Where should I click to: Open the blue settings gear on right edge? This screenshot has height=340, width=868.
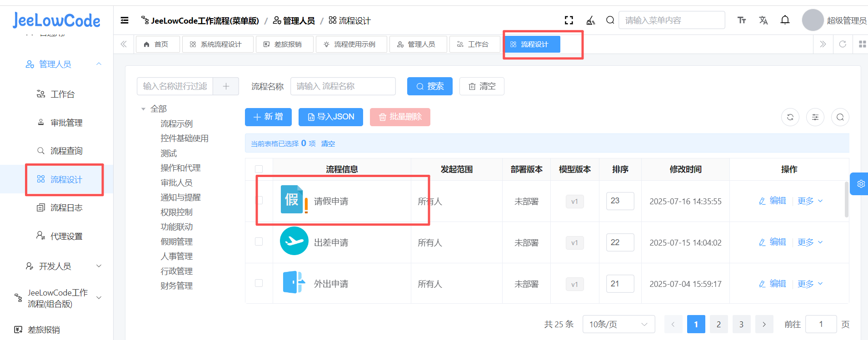861,184
